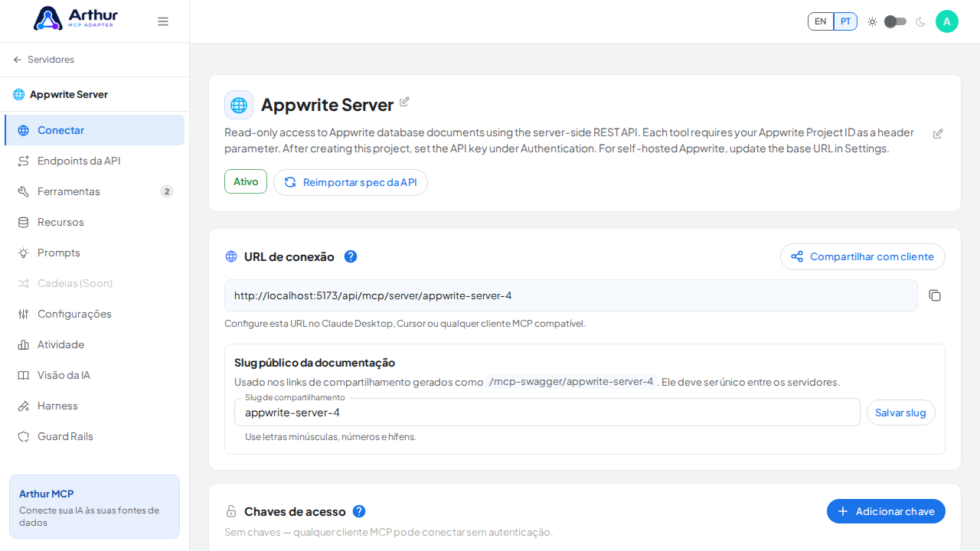
Task: Click the moon dark-mode icon
Action: tap(920, 21)
